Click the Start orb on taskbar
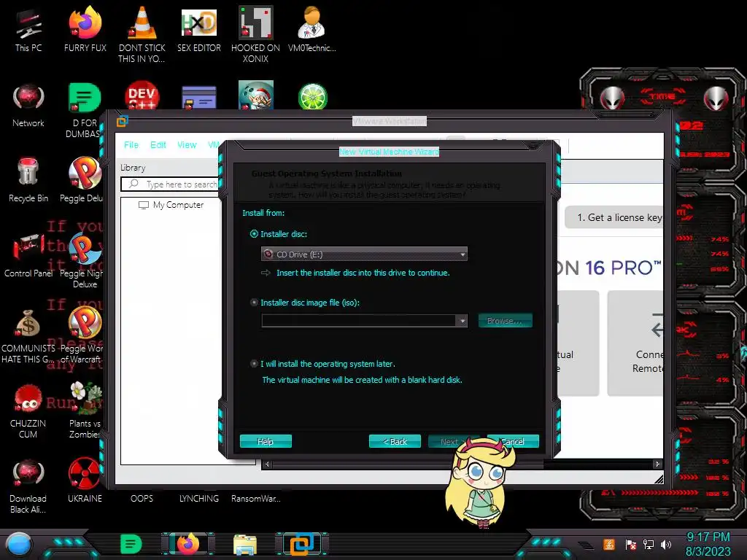This screenshot has height=560, width=747. coord(19,544)
